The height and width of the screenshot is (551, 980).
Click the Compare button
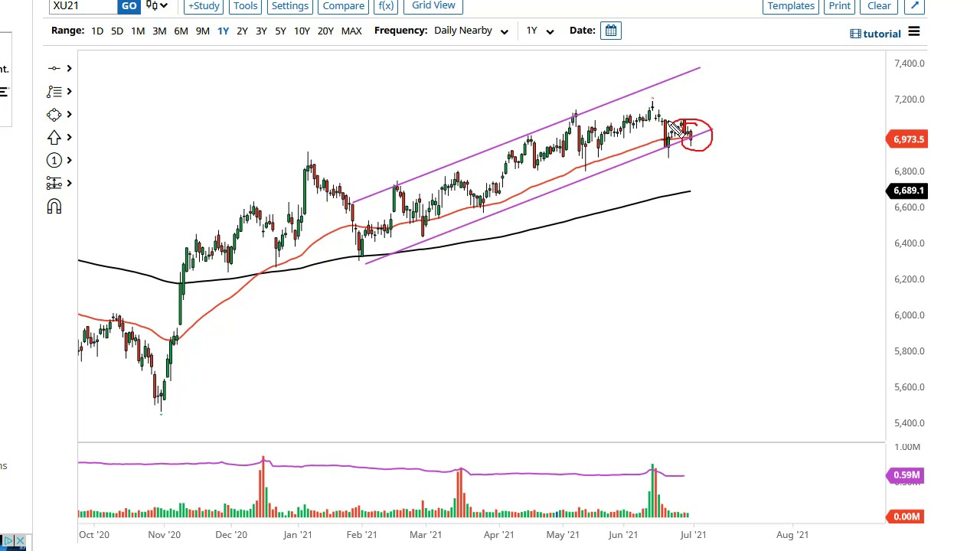(x=344, y=6)
